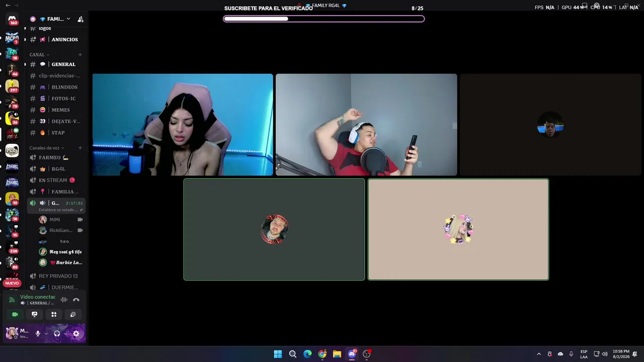Open Microsoft Edge from taskbar
The height and width of the screenshot is (362, 644).
(307, 354)
